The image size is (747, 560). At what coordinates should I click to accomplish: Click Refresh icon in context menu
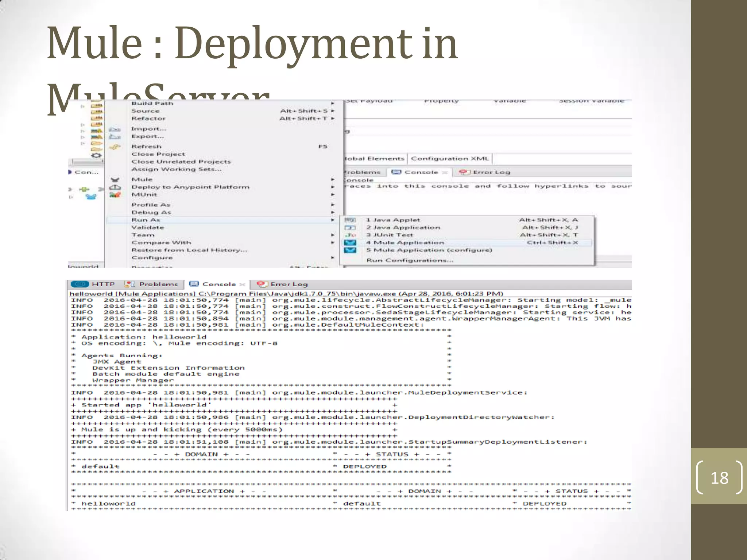115,147
